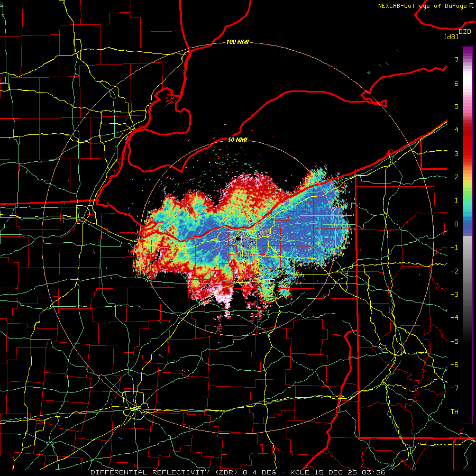Click the -4 tick label on scale
This screenshot has height=476, width=476.
click(454, 318)
